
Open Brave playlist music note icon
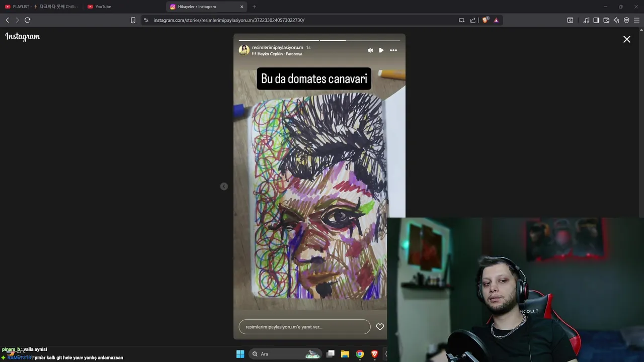[x=586, y=20]
